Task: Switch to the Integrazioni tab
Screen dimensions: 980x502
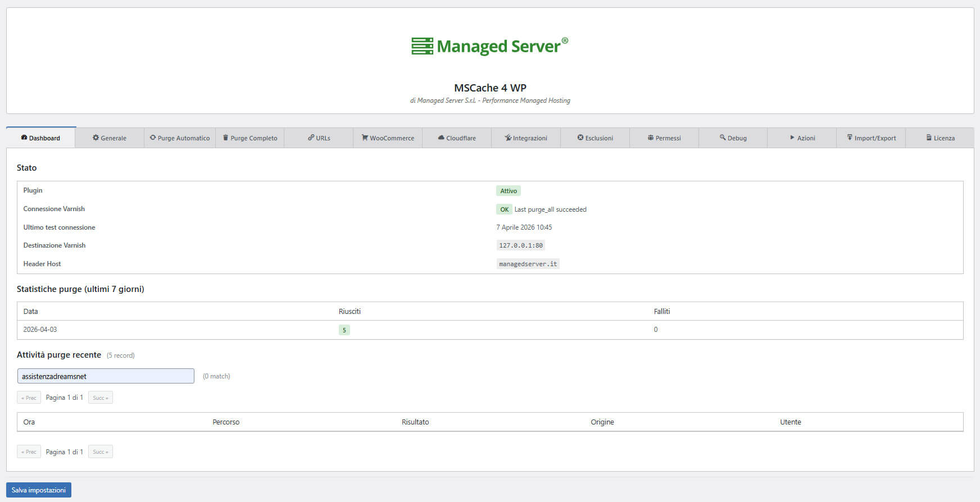Action: 526,138
